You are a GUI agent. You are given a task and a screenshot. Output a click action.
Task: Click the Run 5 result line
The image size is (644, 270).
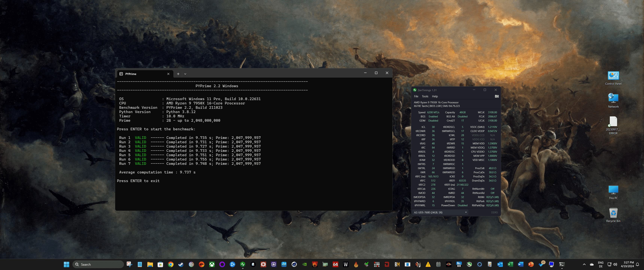click(x=190, y=155)
